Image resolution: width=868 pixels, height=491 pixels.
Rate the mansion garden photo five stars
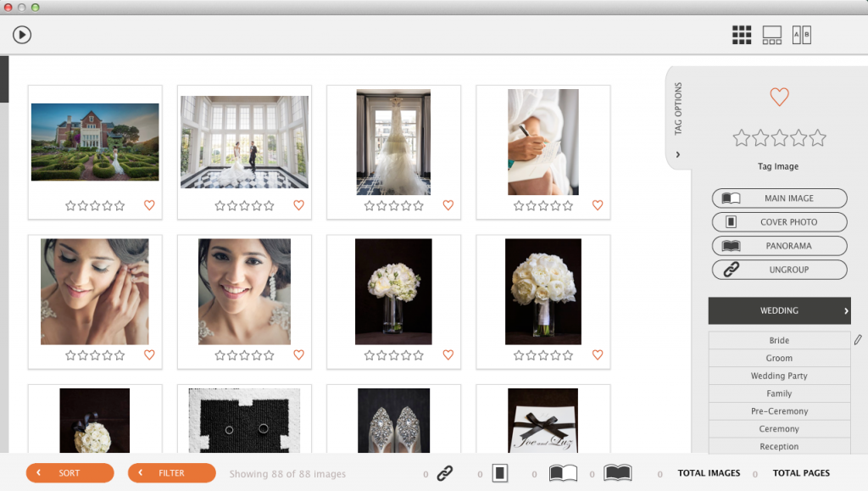[x=120, y=206]
